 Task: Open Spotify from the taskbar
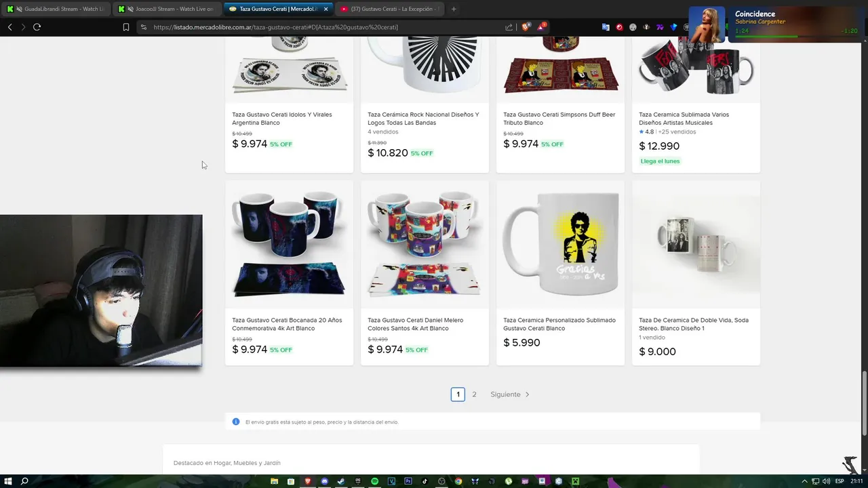point(374,481)
